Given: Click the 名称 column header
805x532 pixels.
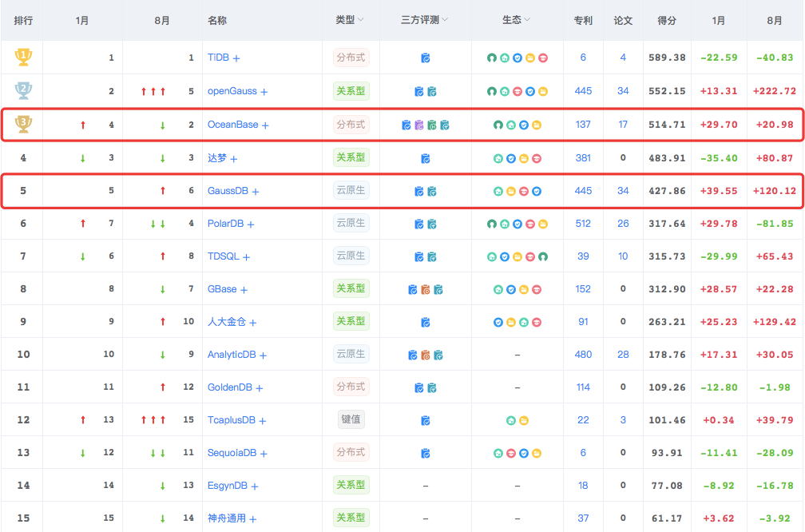Looking at the screenshot, I should pyautogui.click(x=217, y=21).
